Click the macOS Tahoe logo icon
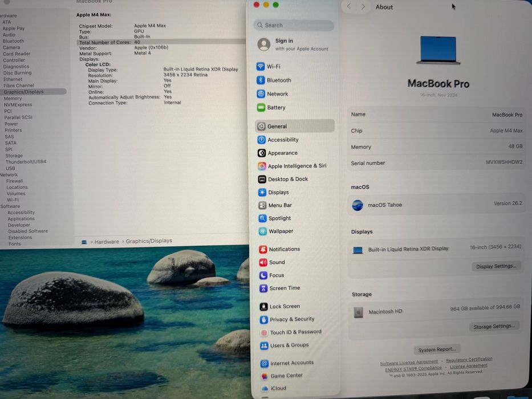 358,205
